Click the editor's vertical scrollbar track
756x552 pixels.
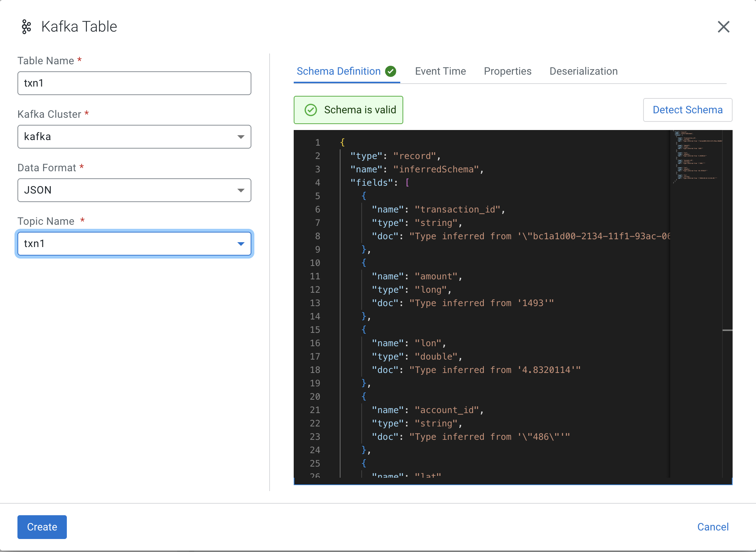pyautogui.click(x=727, y=371)
